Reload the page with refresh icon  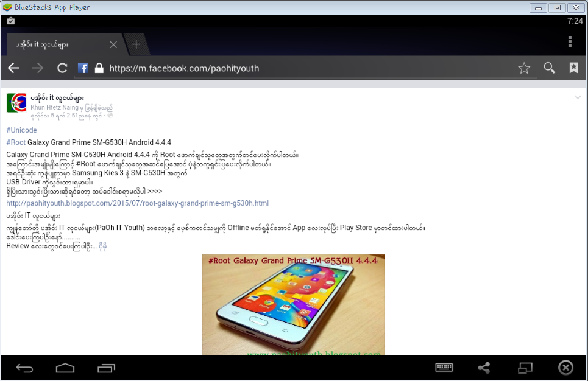tap(62, 68)
